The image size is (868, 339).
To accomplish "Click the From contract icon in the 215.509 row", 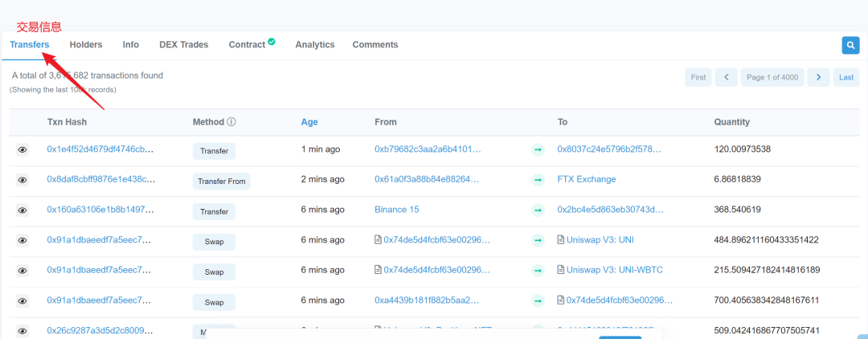I will (378, 270).
